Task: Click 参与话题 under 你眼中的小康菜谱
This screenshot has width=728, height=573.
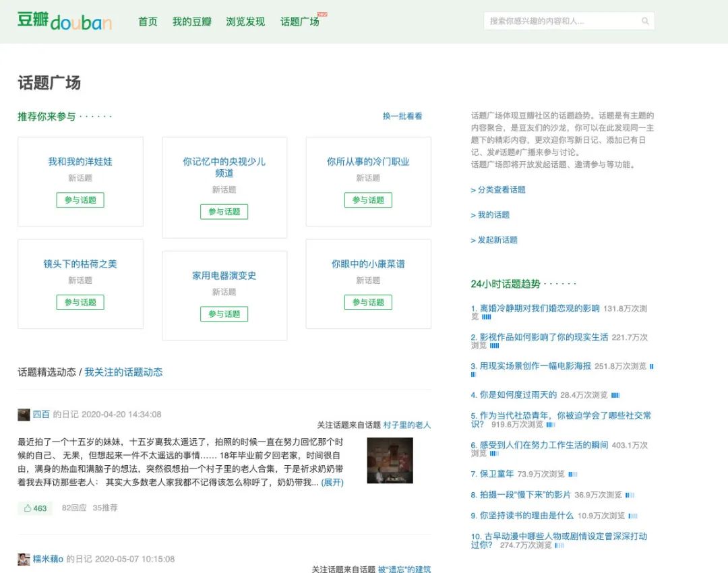Action: [x=368, y=302]
